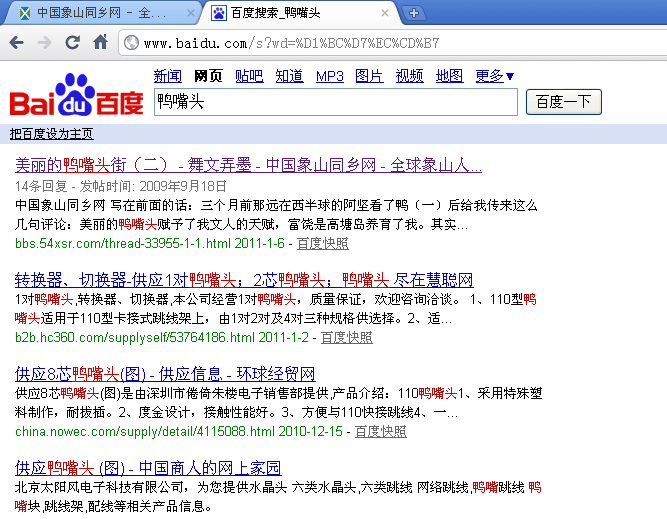The image size is (667, 519).
Task: Open the 新闻 search category
Action: [x=168, y=76]
